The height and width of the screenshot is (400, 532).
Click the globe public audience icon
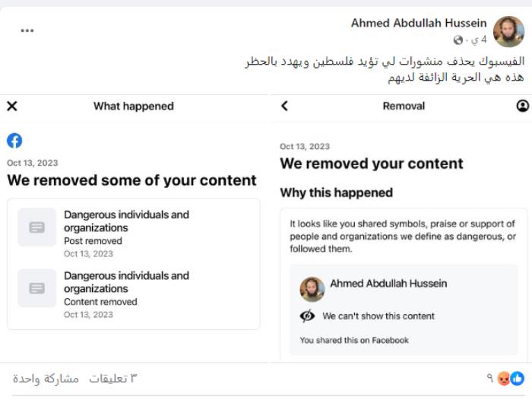458,40
